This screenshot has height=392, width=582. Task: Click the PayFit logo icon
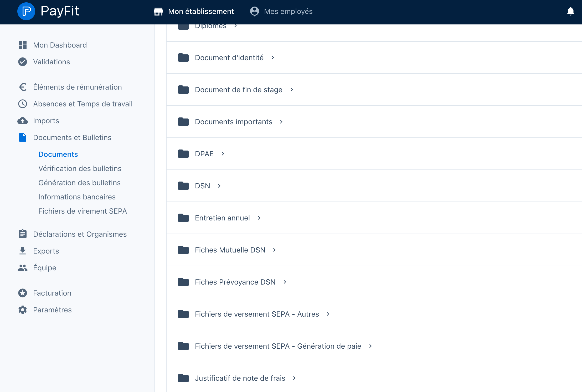point(26,11)
